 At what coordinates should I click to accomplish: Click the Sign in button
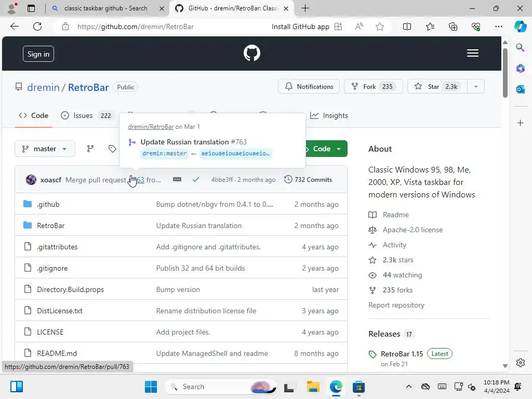point(38,54)
